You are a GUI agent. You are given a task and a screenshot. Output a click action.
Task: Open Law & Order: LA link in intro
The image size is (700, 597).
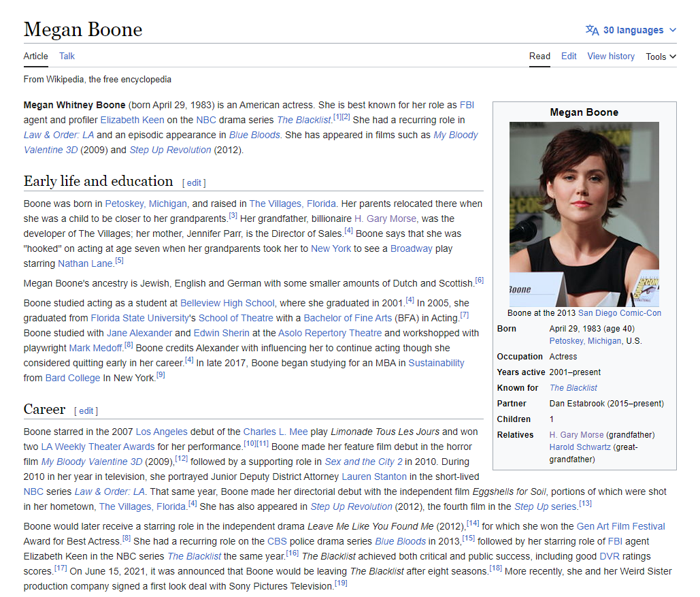pyautogui.click(x=59, y=135)
